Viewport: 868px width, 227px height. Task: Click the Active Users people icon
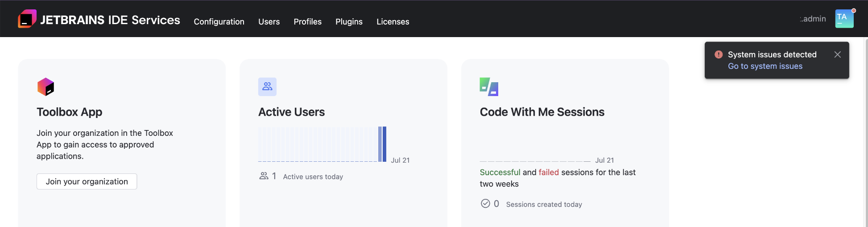tap(267, 87)
